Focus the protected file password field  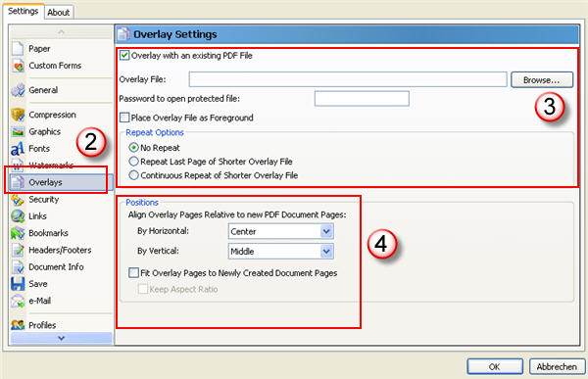click(362, 99)
